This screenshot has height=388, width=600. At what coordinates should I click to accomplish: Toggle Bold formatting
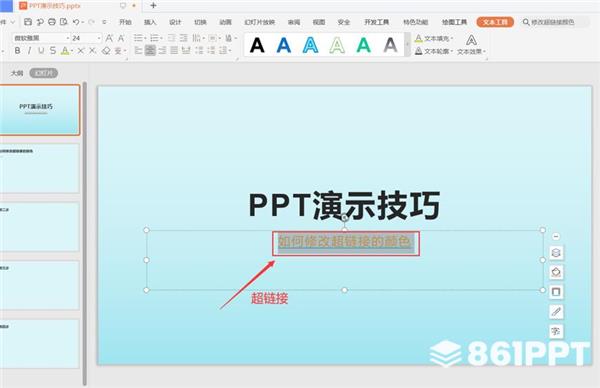coord(18,51)
